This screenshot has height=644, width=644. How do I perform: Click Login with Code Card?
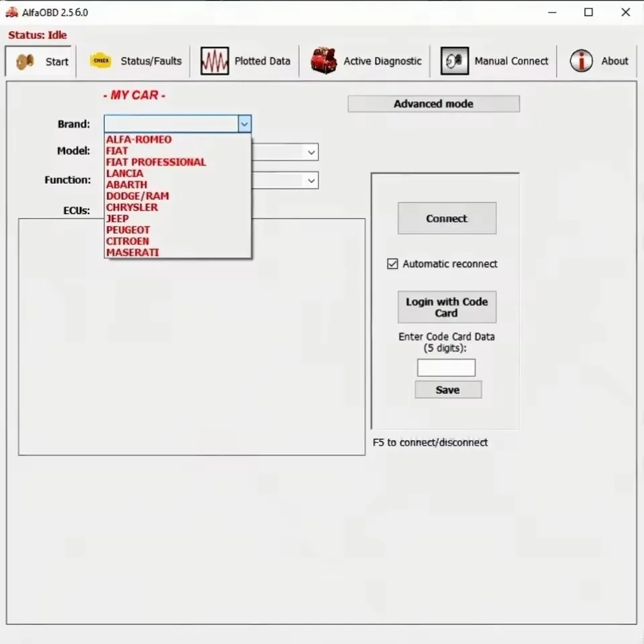[446, 307]
